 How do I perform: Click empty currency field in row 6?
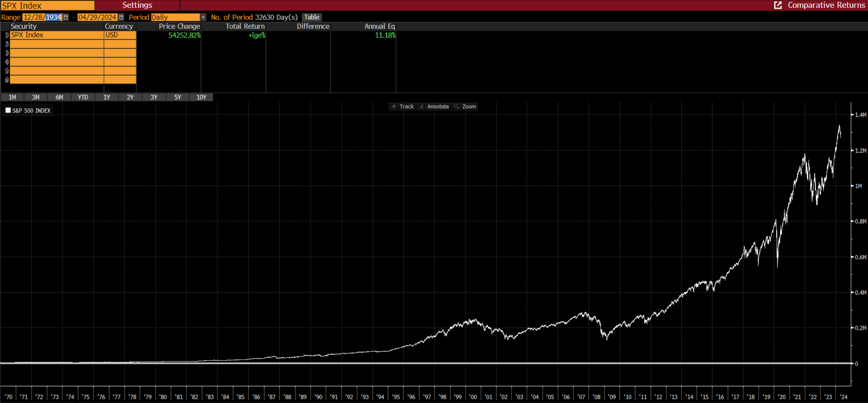[x=120, y=80]
